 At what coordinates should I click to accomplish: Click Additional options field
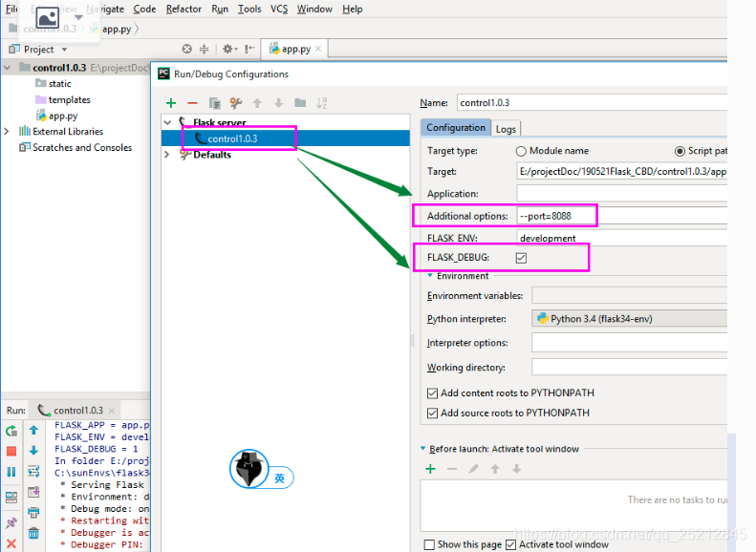pyautogui.click(x=621, y=216)
